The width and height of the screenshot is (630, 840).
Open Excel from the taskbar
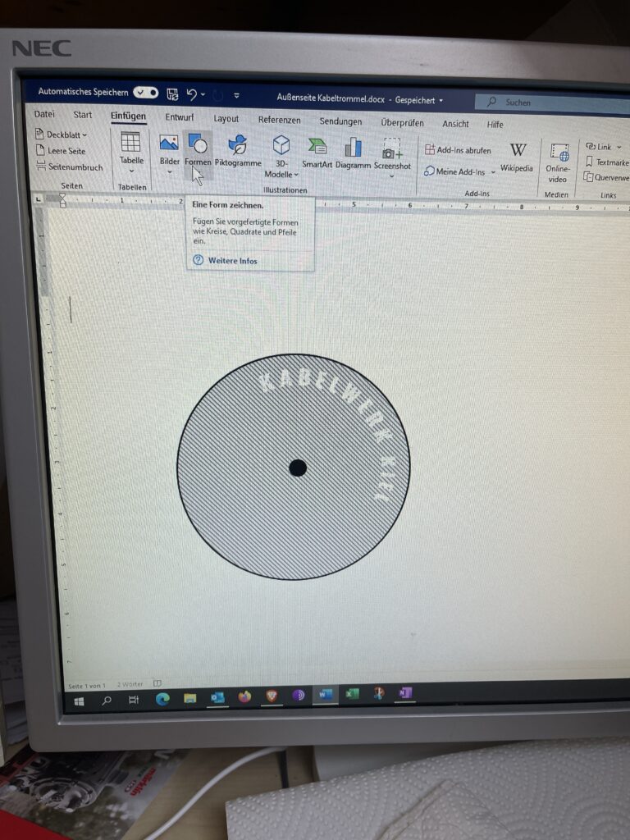tap(353, 694)
